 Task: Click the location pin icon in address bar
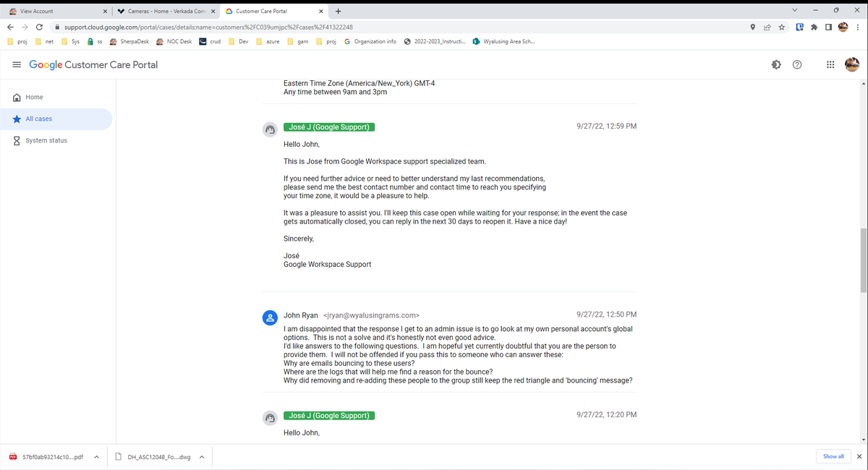pyautogui.click(x=753, y=27)
